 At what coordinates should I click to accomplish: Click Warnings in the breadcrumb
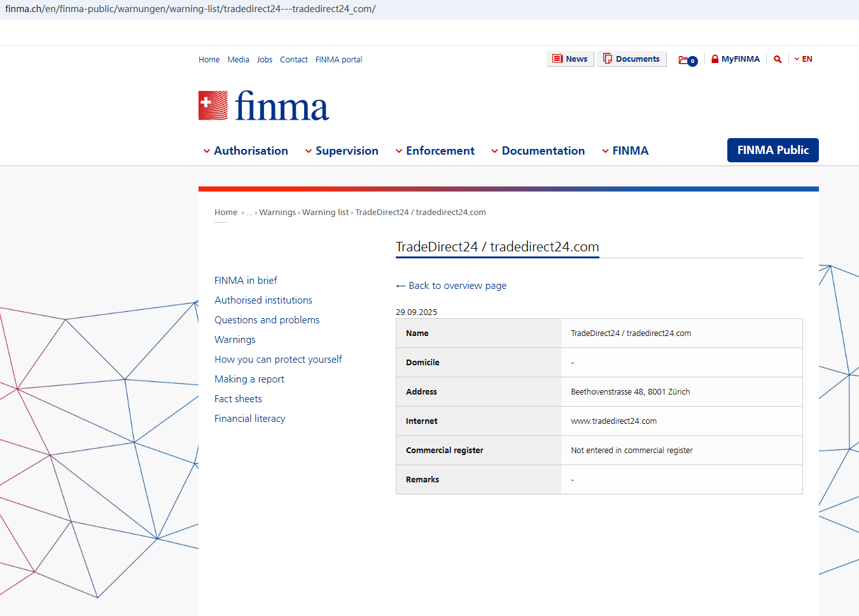coord(277,213)
